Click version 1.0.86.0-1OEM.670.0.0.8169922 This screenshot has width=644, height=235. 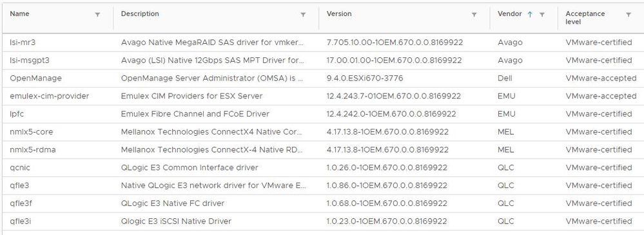[387, 185]
